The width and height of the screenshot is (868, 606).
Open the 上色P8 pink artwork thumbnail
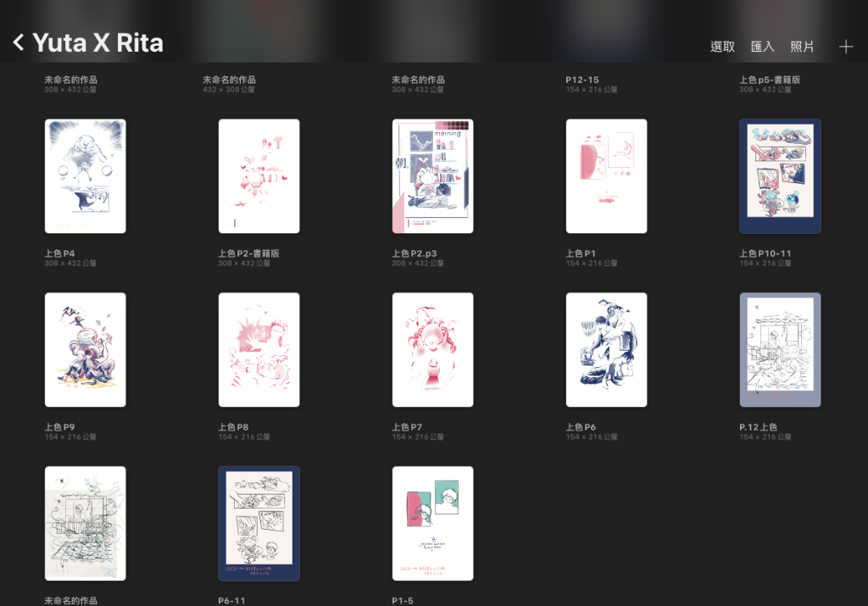tap(259, 350)
